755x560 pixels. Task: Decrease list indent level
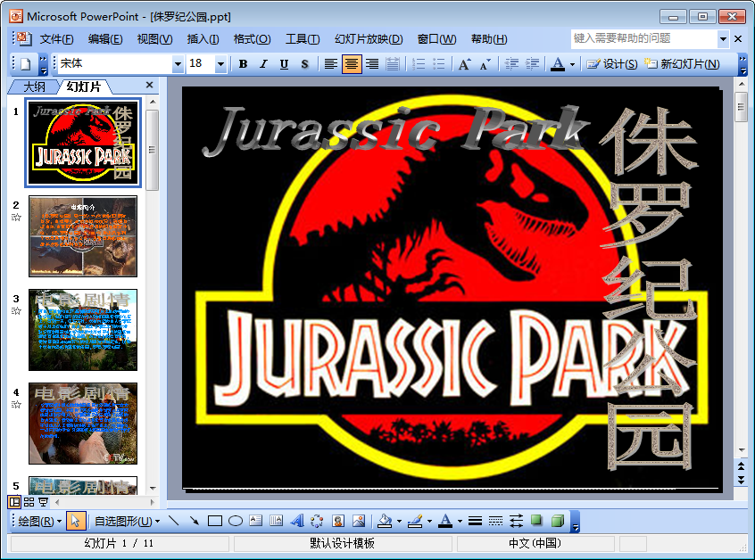point(511,64)
